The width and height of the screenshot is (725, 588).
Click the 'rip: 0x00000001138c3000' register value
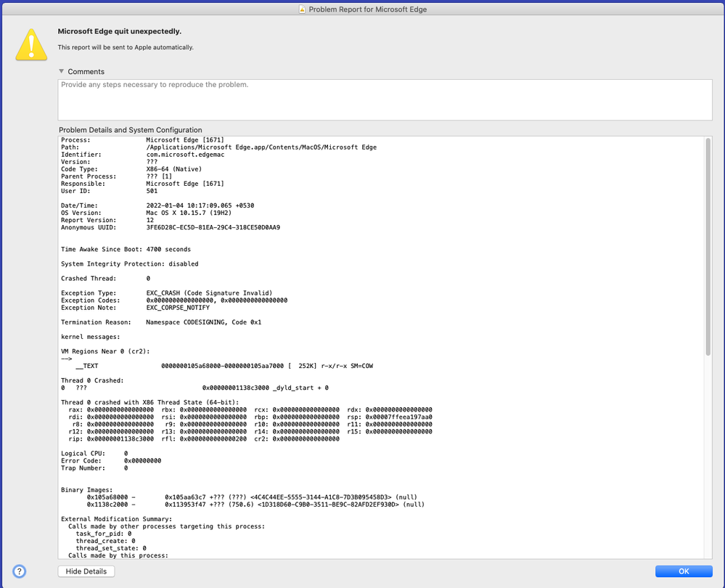pos(111,438)
